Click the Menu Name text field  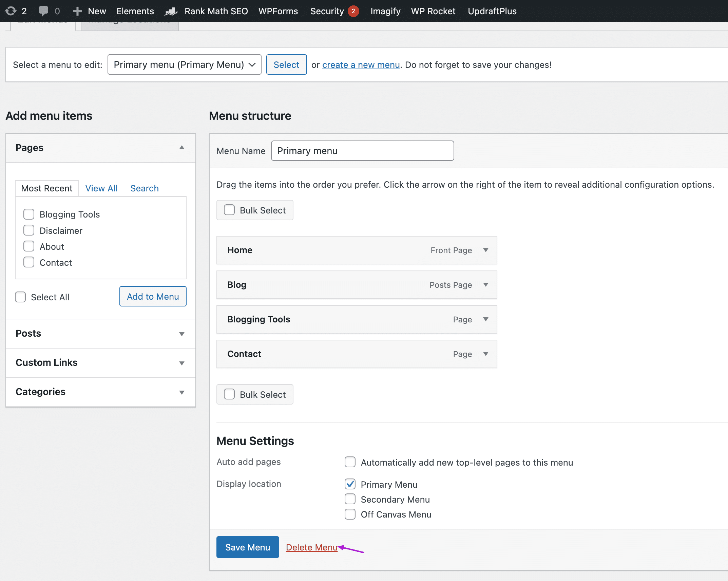pos(362,151)
